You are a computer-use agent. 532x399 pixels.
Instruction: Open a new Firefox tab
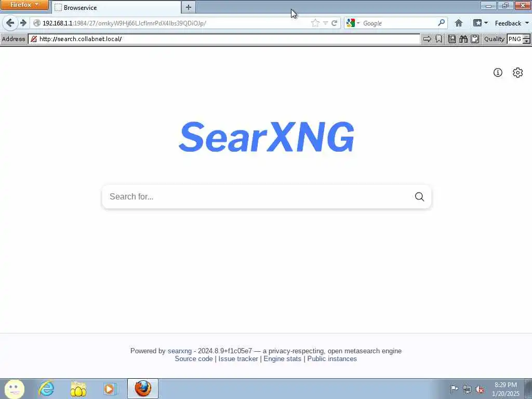[189, 7]
